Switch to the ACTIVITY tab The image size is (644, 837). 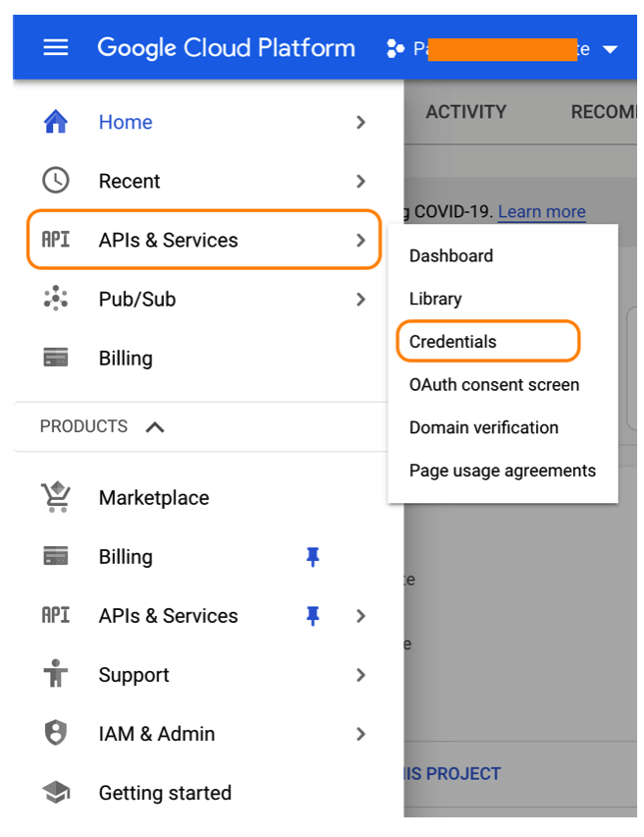[x=466, y=112]
